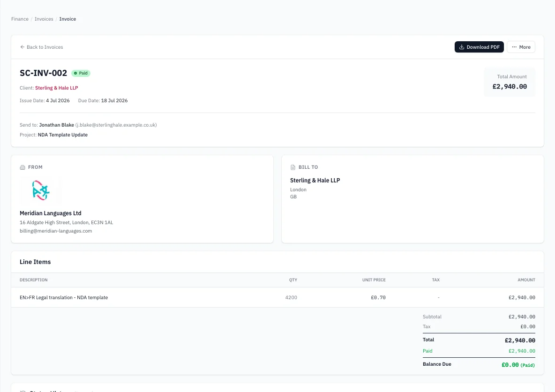The image size is (555, 392).
Task: Click the unit price £0.70
Action: 378,297
